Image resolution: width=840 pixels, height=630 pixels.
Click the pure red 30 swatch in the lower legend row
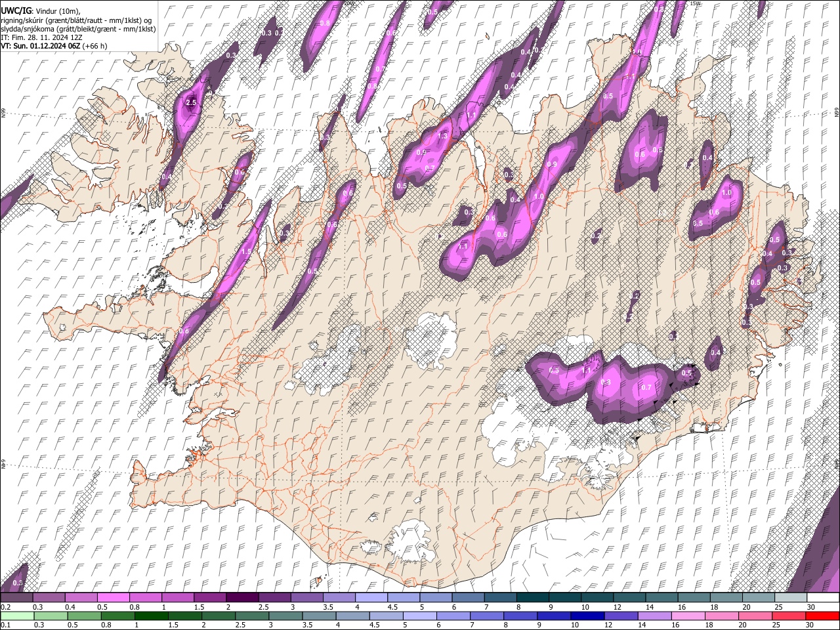click(822, 616)
